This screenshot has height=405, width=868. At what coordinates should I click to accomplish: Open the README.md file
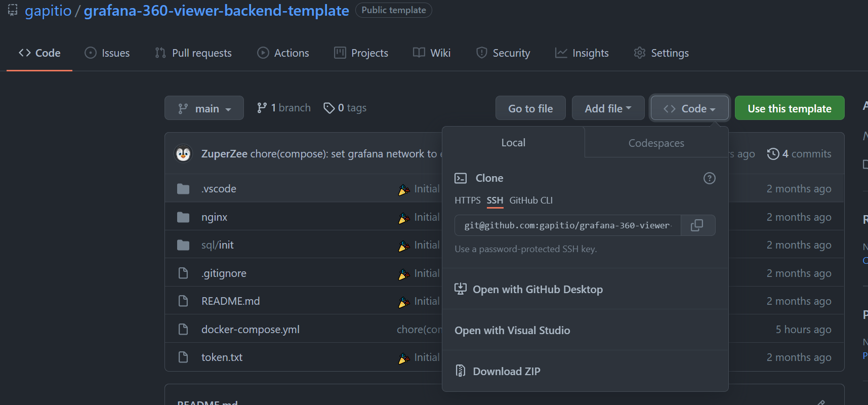[230, 301]
